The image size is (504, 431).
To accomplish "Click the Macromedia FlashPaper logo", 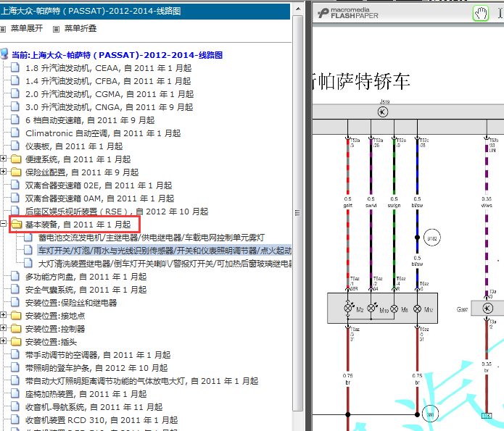I will click(x=348, y=13).
